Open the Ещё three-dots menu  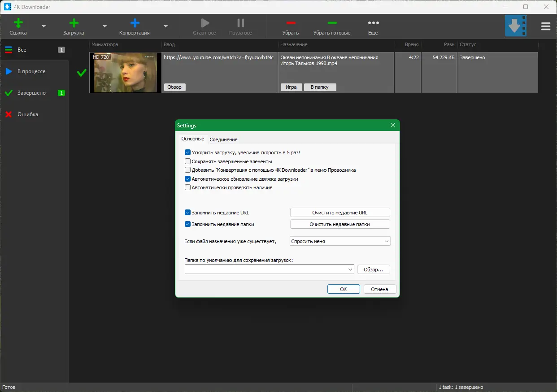(373, 23)
